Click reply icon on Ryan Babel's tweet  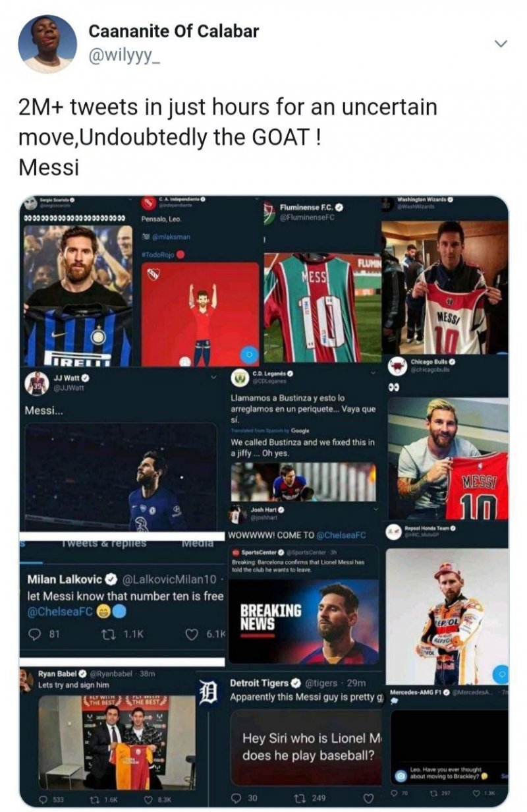(x=42, y=800)
